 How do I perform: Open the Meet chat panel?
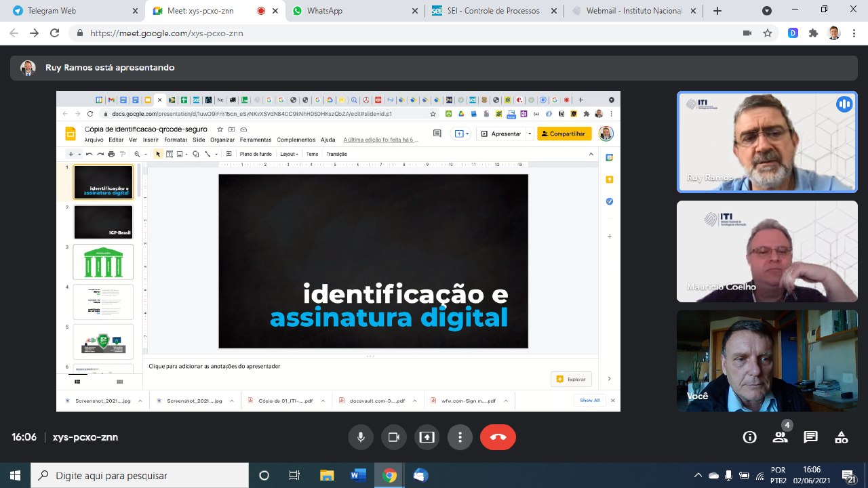810,437
